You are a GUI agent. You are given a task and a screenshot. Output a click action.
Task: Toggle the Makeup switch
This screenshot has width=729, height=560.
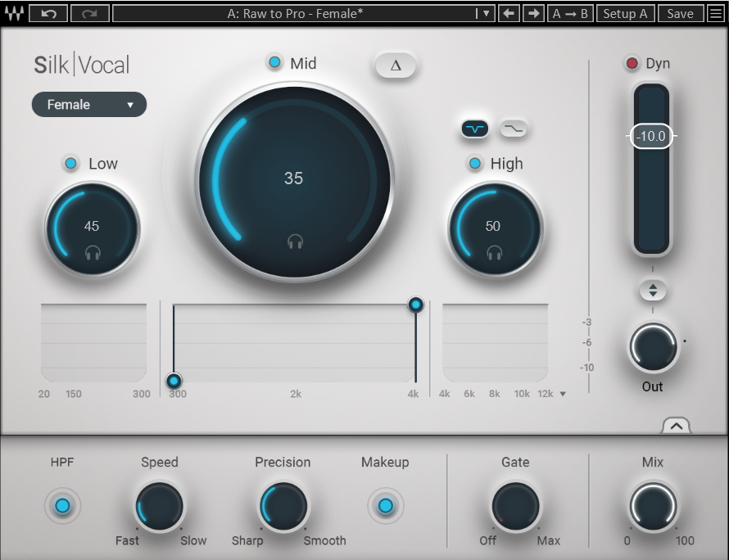coord(386,506)
